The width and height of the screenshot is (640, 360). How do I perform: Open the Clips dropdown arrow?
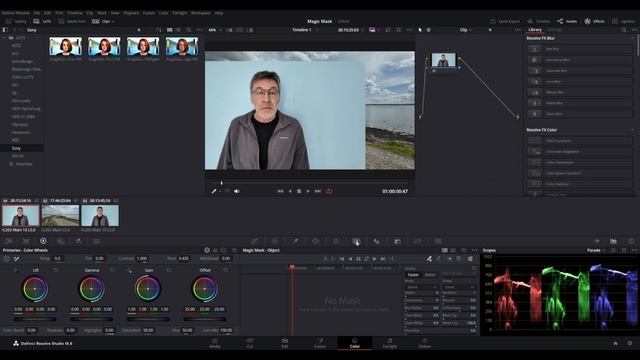113,22
